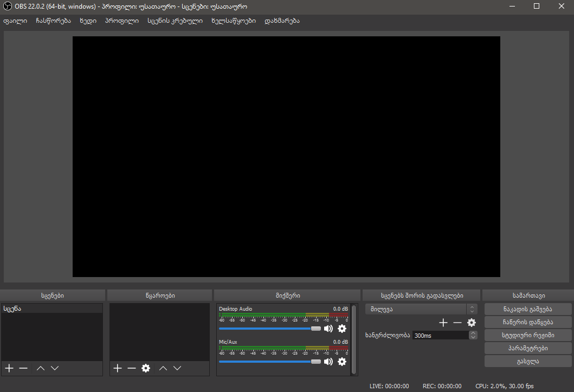Click the Mic/Aux label
This screenshot has height=392, width=574.
[x=228, y=342]
